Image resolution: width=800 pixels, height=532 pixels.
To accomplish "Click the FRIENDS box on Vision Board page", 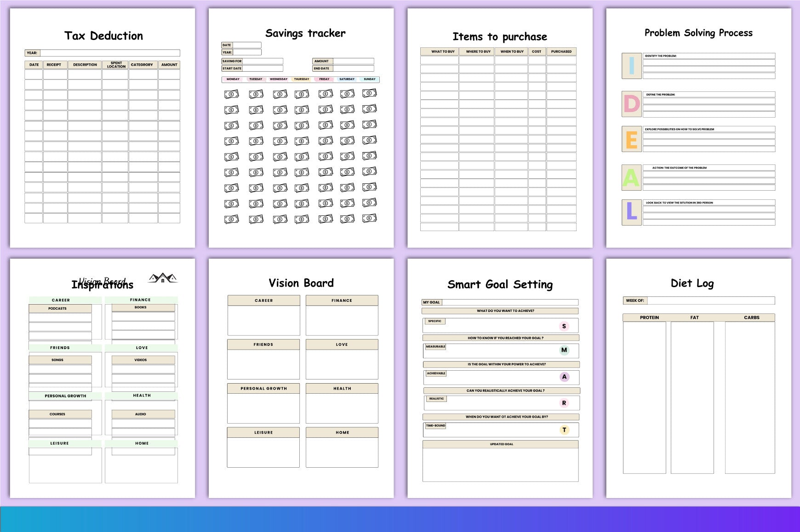I will pyautogui.click(x=263, y=359).
